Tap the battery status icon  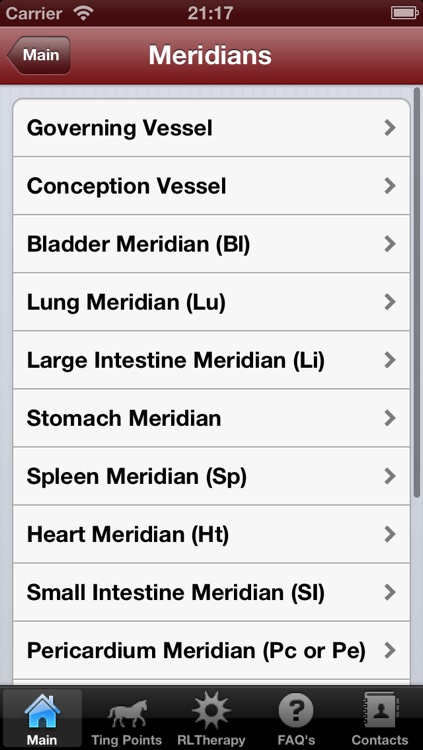(x=405, y=13)
